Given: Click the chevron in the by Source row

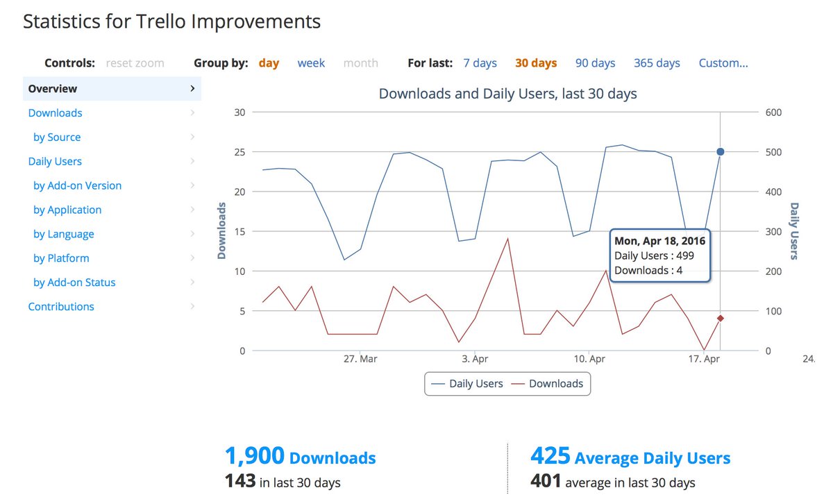Looking at the screenshot, I should tap(192, 137).
